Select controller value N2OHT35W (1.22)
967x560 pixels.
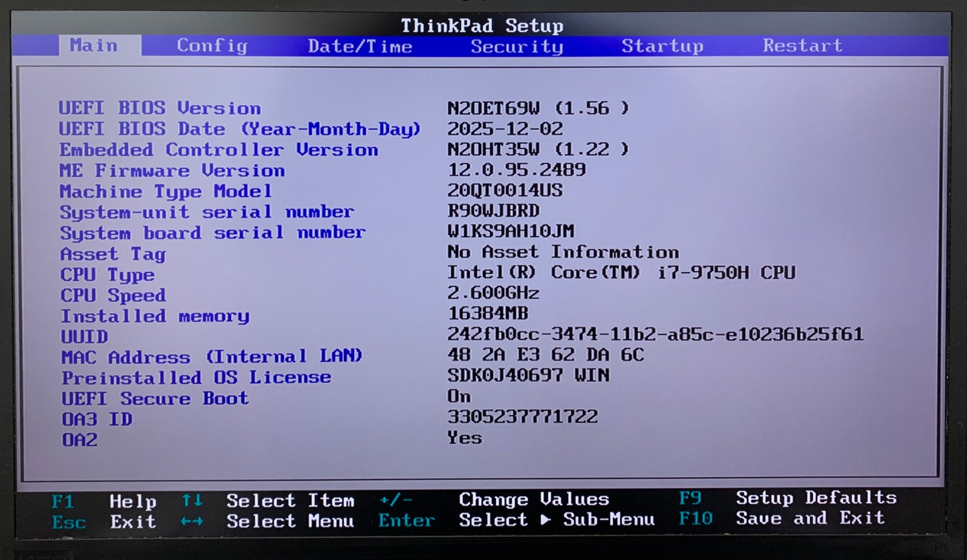pyautogui.click(x=538, y=149)
